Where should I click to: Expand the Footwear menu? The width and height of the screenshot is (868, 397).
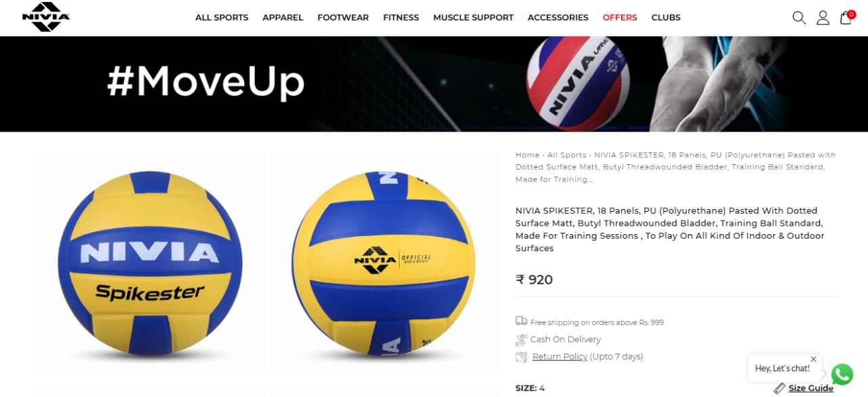[x=343, y=18]
